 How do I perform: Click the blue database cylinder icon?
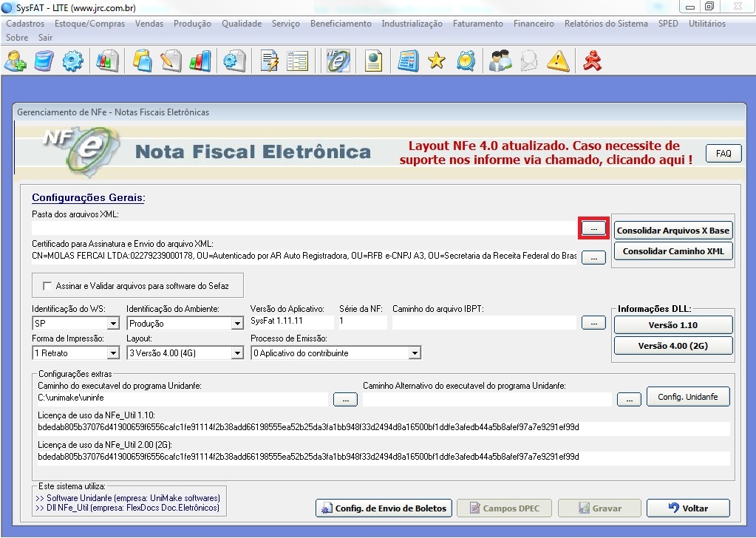click(44, 61)
